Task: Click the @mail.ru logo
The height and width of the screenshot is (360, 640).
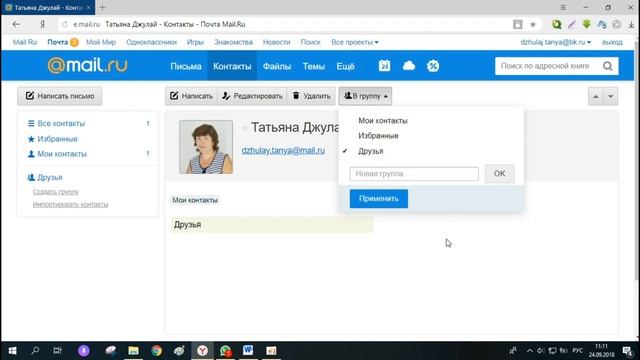Action: [87, 65]
